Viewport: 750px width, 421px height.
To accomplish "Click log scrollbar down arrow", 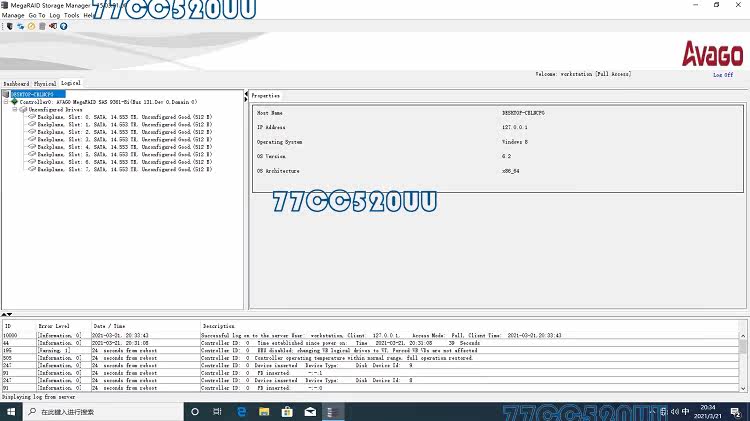I will pos(743,388).
